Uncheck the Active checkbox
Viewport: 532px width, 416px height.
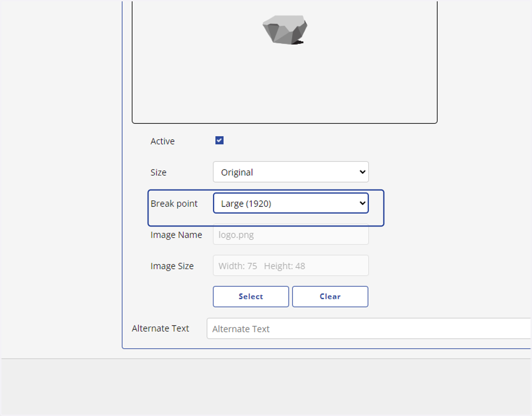tap(219, 141)
